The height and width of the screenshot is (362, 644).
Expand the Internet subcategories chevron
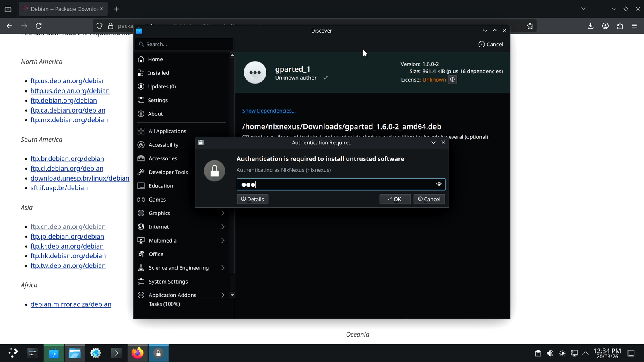coord(223,227)
